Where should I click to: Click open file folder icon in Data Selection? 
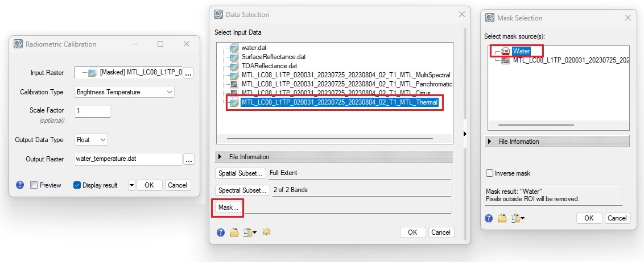pos(234,232)
